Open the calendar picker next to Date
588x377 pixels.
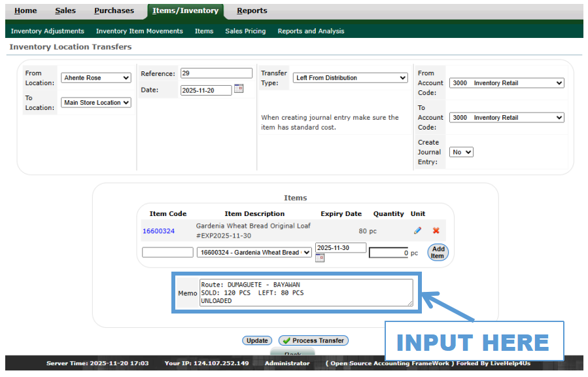[x=239, y=89]
